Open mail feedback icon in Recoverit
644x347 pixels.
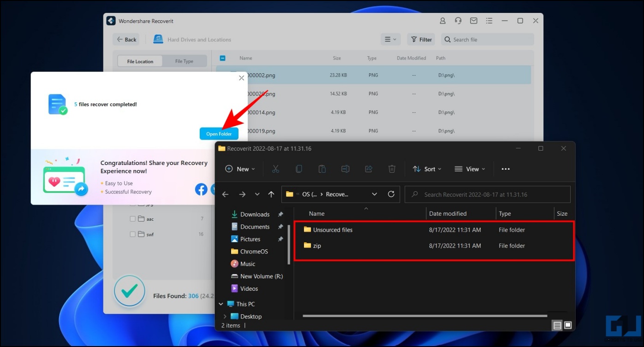coord(474,21)
